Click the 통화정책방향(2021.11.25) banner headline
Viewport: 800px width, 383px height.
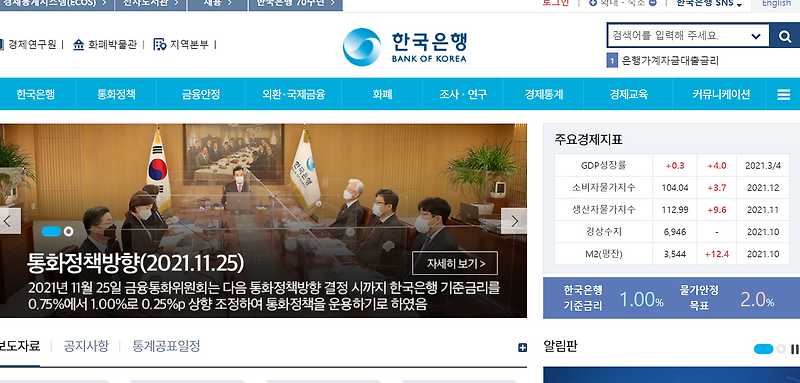pyautogui.click(x=135, y=264)
